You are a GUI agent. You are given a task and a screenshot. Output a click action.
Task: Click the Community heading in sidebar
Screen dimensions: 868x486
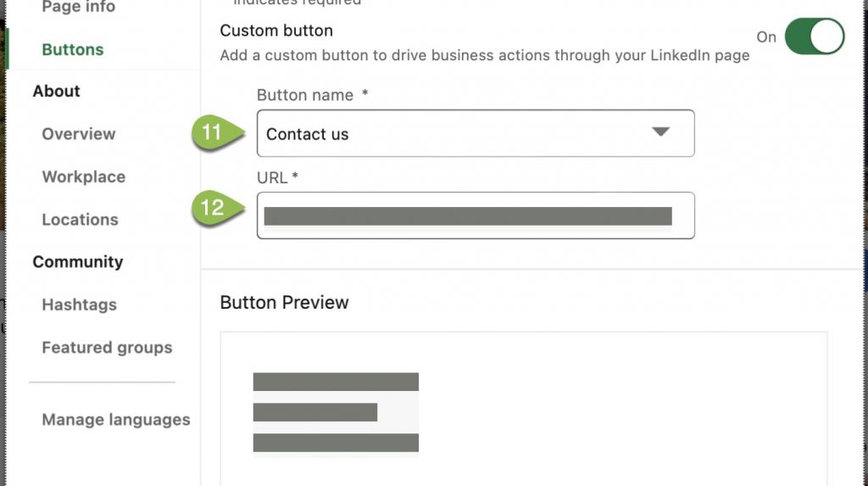(78, 262)
